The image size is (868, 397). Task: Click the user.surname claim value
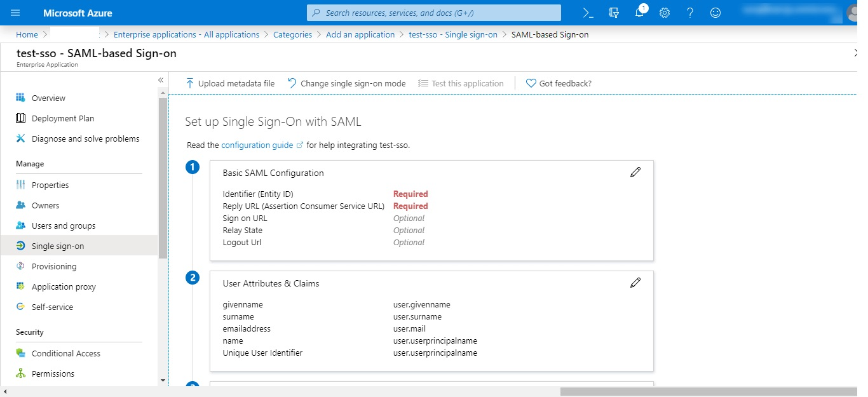(417, 316)
